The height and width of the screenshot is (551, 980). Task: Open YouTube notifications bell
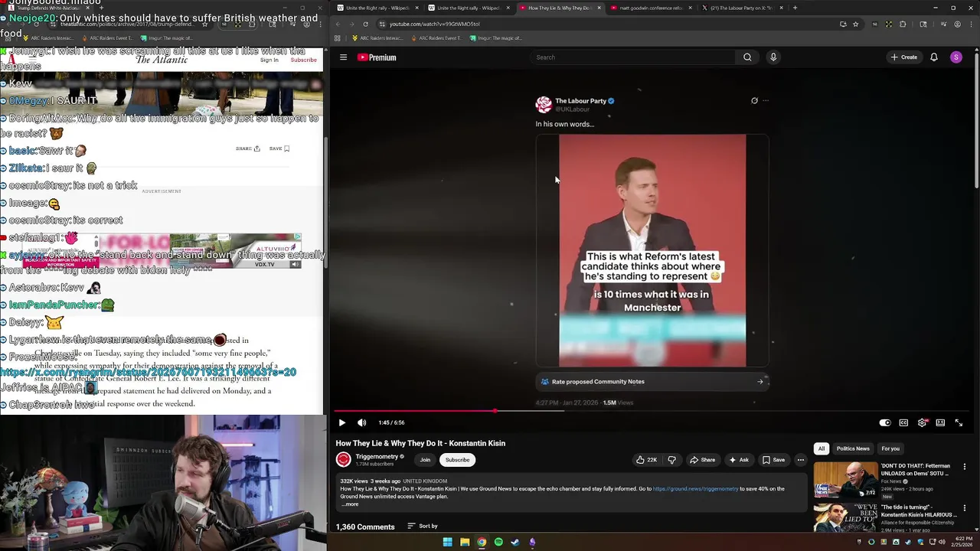934,57
